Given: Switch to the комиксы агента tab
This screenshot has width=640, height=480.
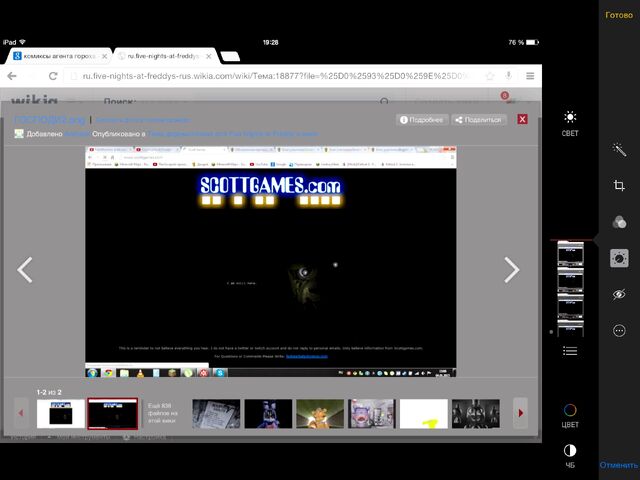Looking at the screenshot, I should [x=57, y=56].
